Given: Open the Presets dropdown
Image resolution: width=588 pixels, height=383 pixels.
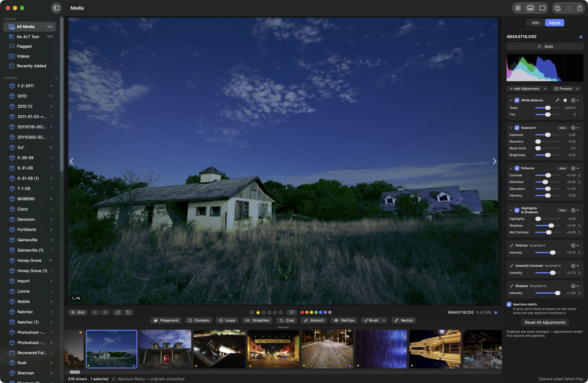Looking at the screenshot, I should tap(566, 89).
